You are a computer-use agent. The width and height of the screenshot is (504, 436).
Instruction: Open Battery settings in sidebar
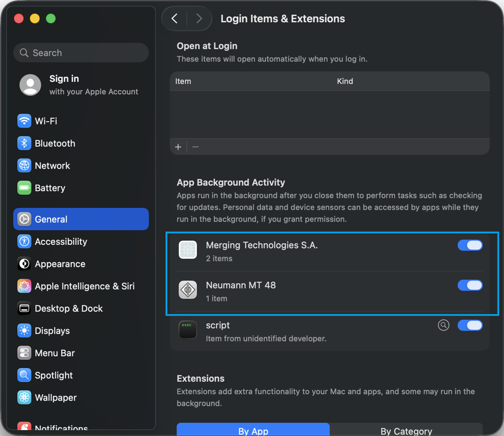[x=81, y=188]
